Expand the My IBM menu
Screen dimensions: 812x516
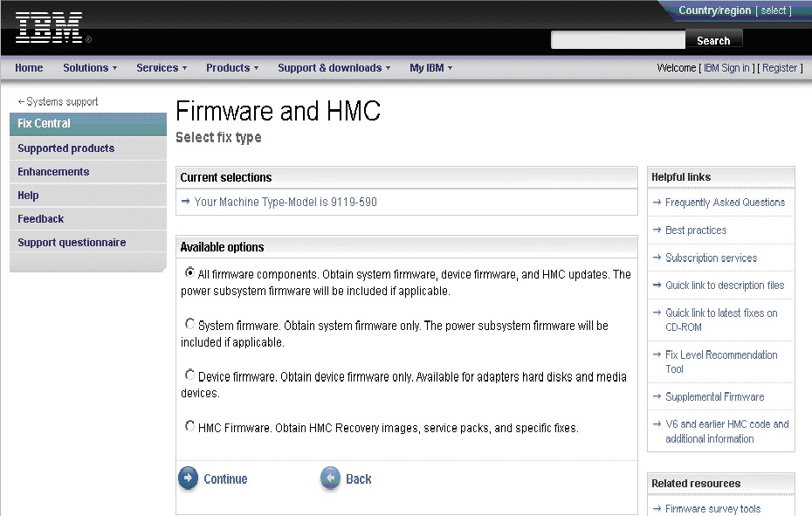[x=430, y=68]
